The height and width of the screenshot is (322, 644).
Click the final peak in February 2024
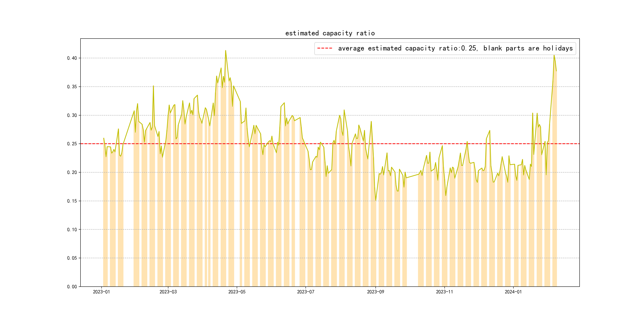click(x=554, y=55)
